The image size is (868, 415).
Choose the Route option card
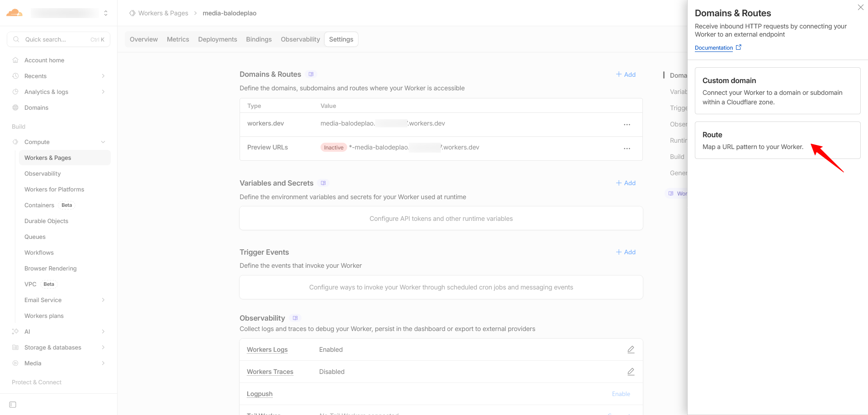(777, 140)
